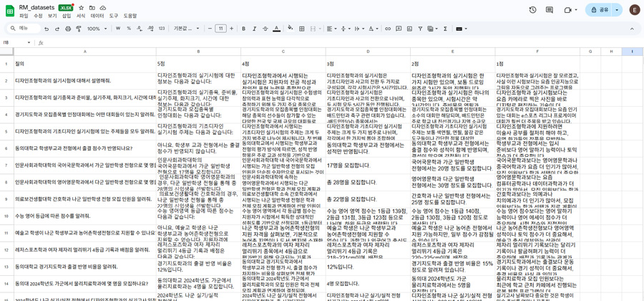
Task: Open the 100% zoom dropdown
Action: pyautogui.click(x=96, y=29)
